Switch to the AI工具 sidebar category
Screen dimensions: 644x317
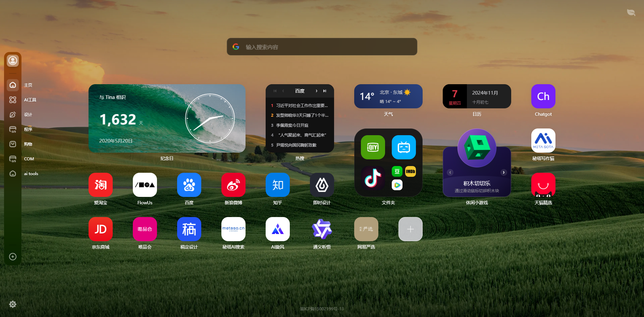tap(13, 100)
